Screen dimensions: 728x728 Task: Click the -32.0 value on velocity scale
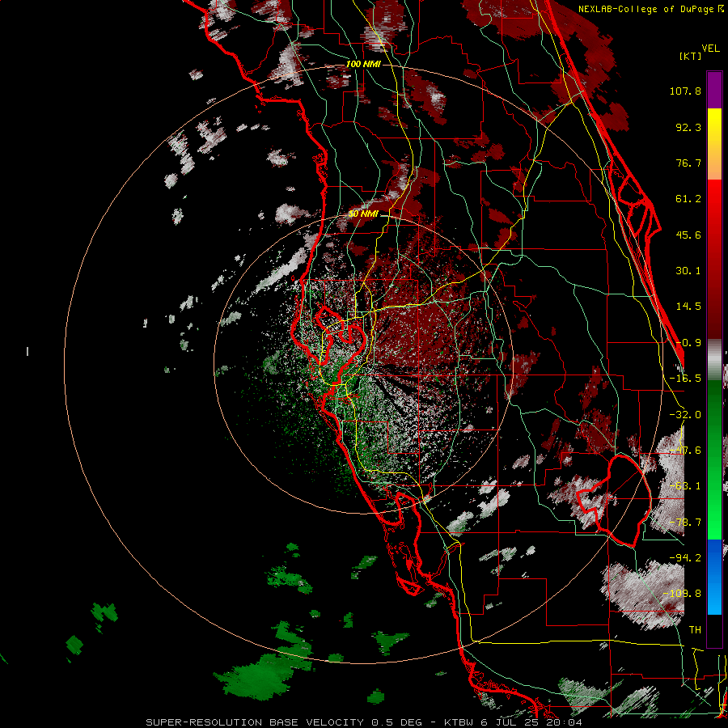[x=685, y=415]
